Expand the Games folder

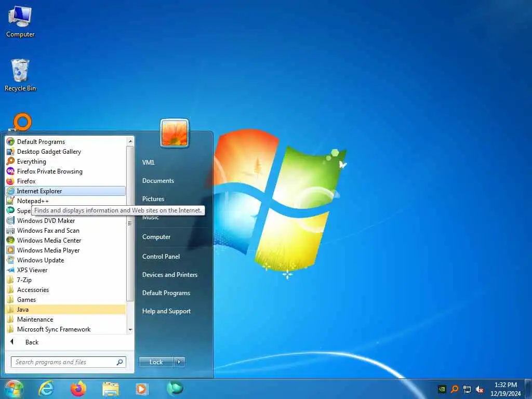pos(66,299)
